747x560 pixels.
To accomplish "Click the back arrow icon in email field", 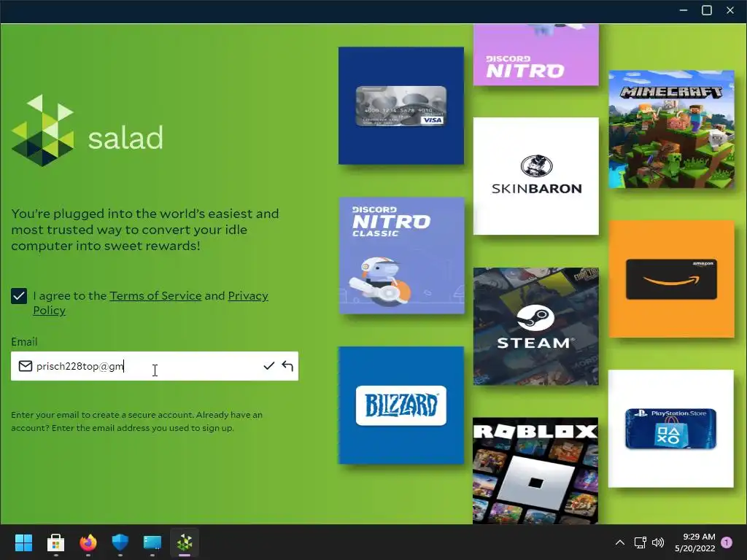I will pos(287,366).
